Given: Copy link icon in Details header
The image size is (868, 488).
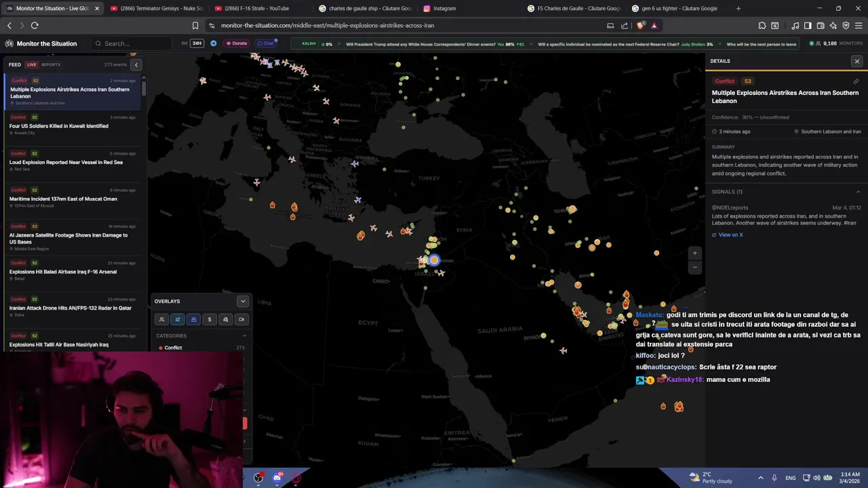Looking at the screenshot, I should click(x=856, y=81).
